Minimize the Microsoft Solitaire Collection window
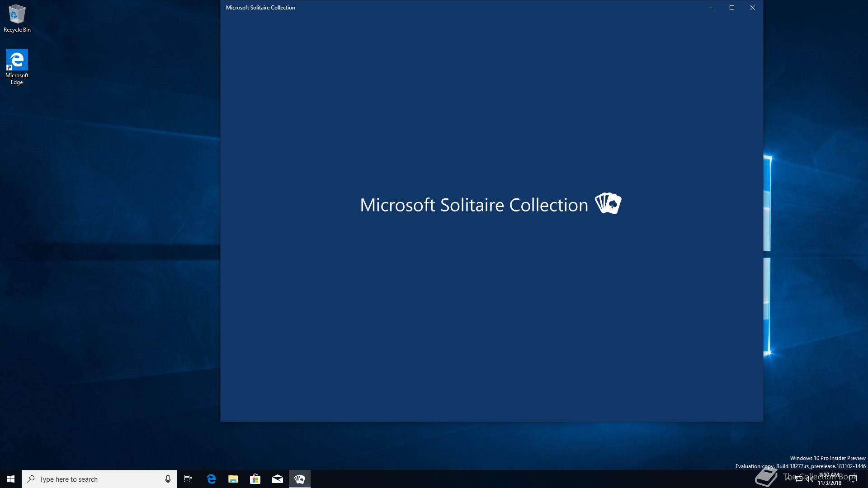 click(711, 8)
